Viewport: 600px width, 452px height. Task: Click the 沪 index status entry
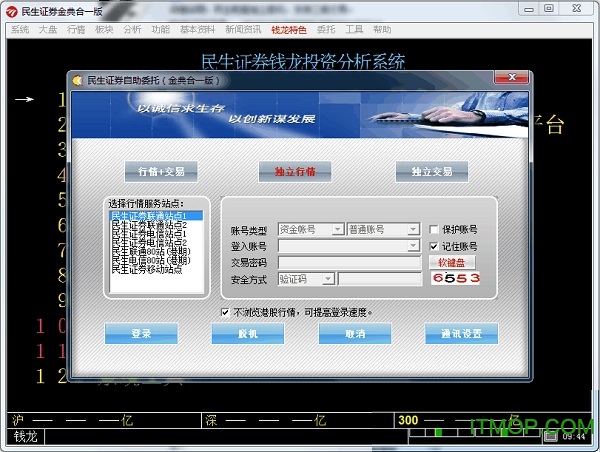[104, 420]
